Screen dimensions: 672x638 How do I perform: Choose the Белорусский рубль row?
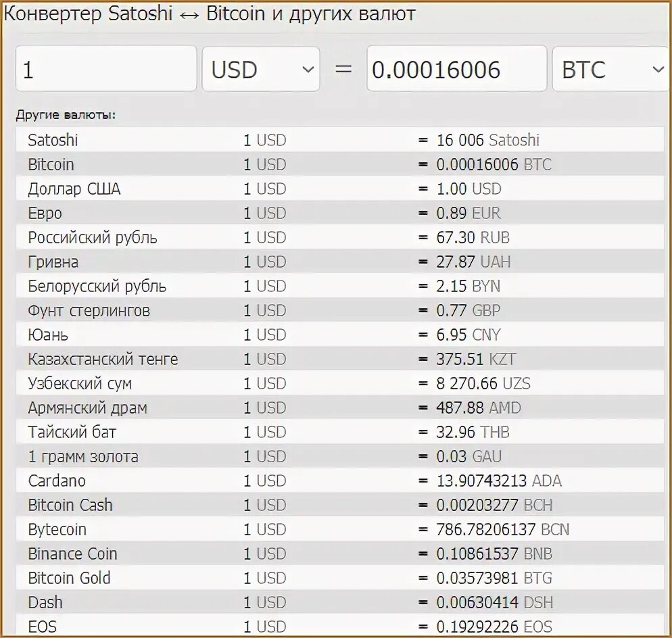coord(340,287)
